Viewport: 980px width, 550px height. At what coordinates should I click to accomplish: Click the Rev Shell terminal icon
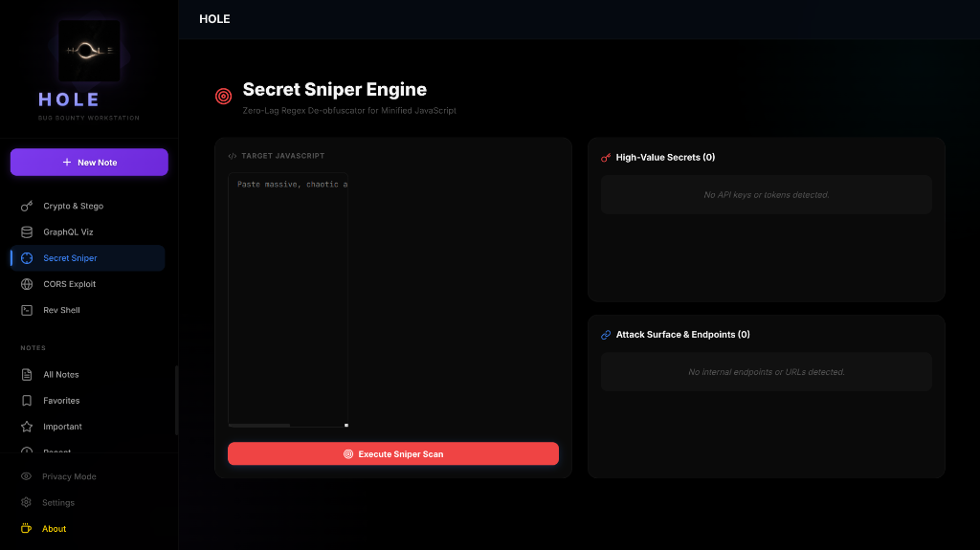(x=27, y=310)
